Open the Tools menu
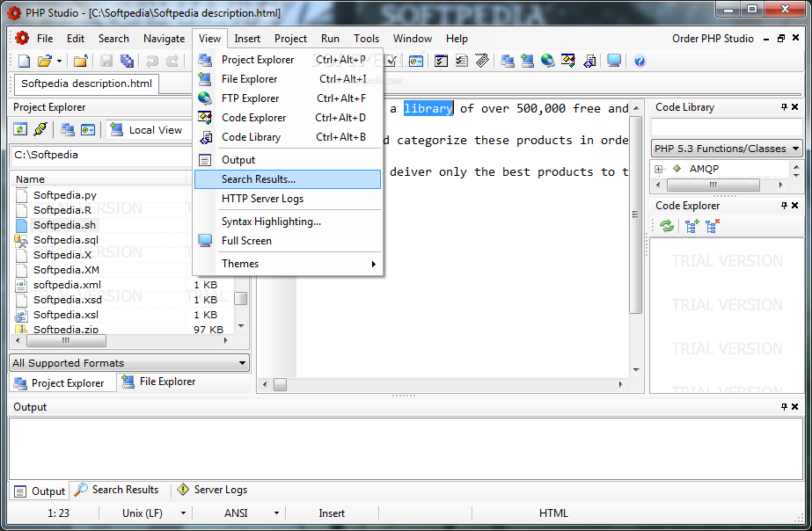Image resolution: width=812 pixels, height=531 pixels. tap(366, 39)
